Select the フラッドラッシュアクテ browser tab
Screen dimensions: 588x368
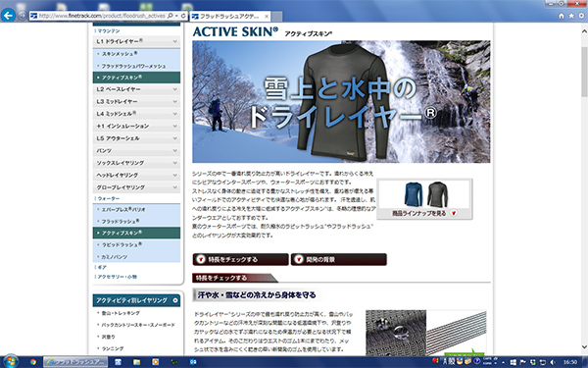click(x=229, y=16)
